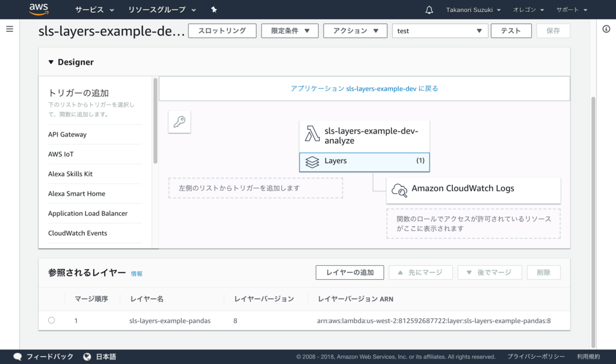Click the 削除 button
Image resolution: width=616 pixels, height=364 pixels.
(544, 273)
